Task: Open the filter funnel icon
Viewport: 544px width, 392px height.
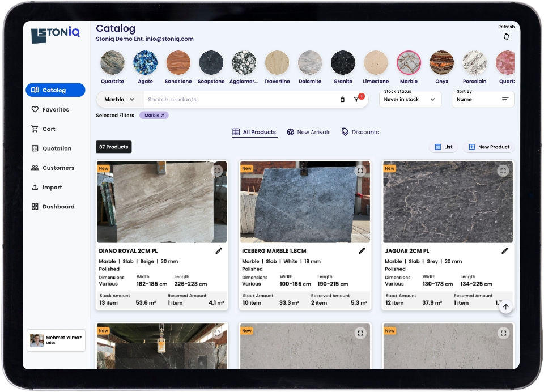Action: coord(356,100)
